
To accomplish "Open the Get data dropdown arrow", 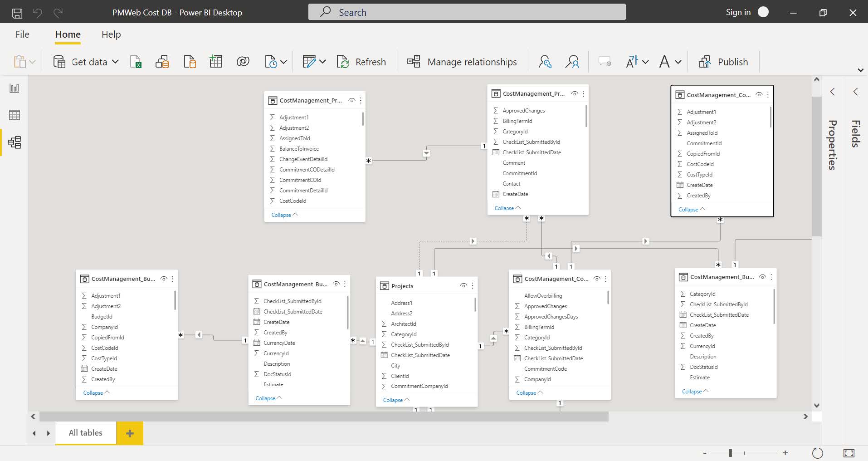I will (x=115, y=62).
